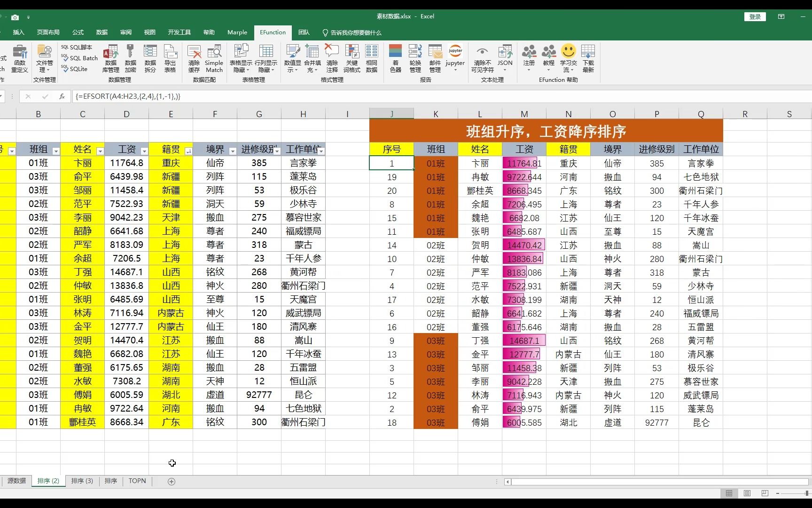Click cell with 14470.42 salary bar
The width and height of the screenshot is (812, 508).
[524, 245]
